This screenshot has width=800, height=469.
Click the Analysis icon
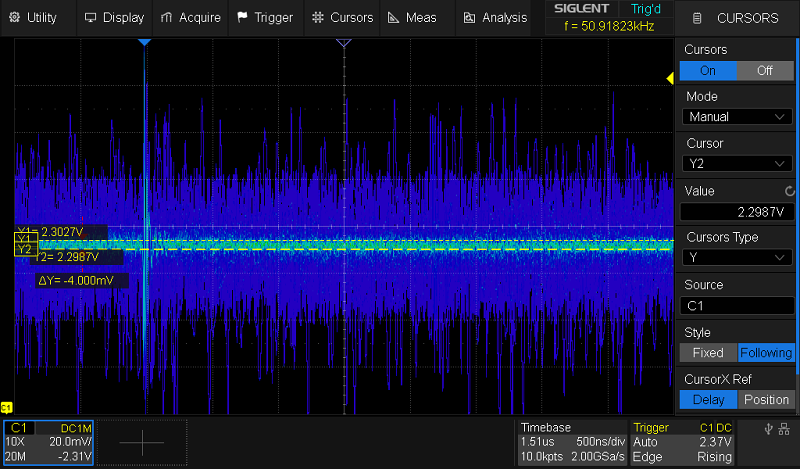[x=469, y=18]
